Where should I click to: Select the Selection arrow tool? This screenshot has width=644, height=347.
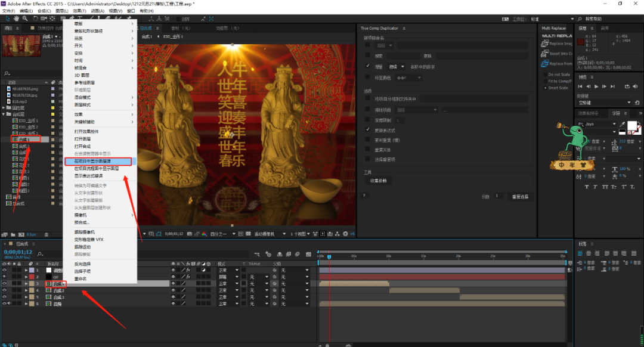[x=8, y=18]
